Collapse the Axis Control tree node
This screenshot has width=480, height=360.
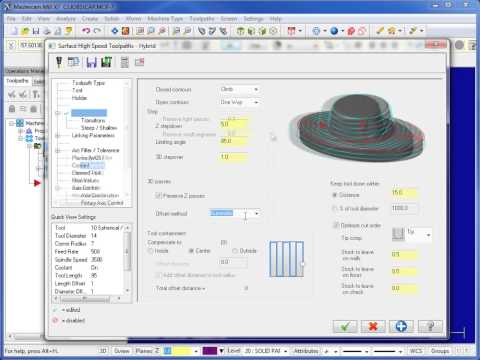click(57, 188)
